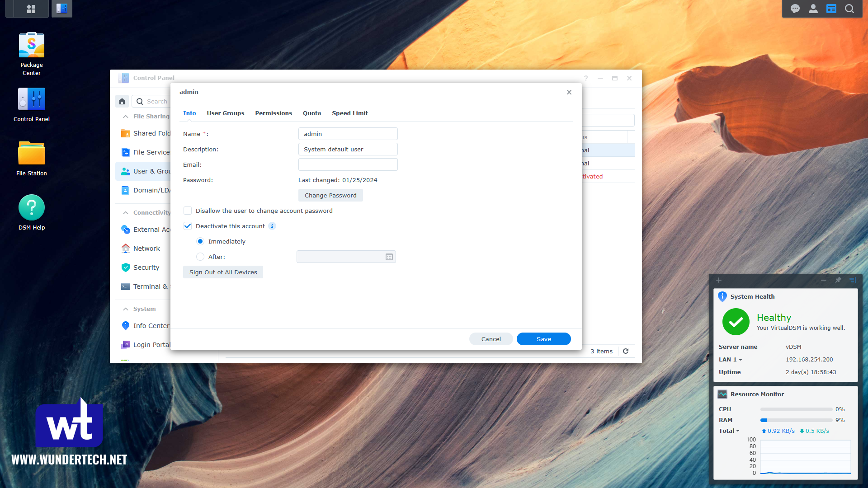Switch to the Speed Limit tab
This screenshot has height=488, width=868.
[x=349, y=113]
